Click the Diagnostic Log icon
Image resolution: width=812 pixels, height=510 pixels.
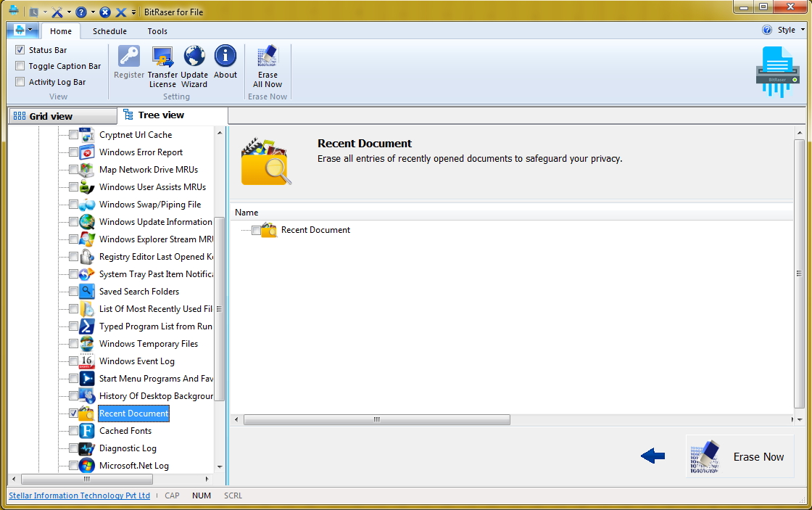click(x=87, y=448)
